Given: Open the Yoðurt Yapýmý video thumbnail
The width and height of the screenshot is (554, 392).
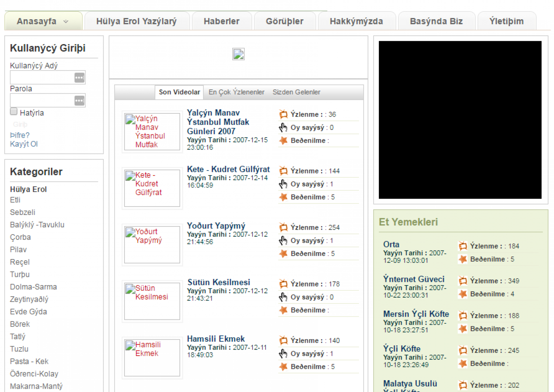Looking at the screenshot, I should 152,244.
